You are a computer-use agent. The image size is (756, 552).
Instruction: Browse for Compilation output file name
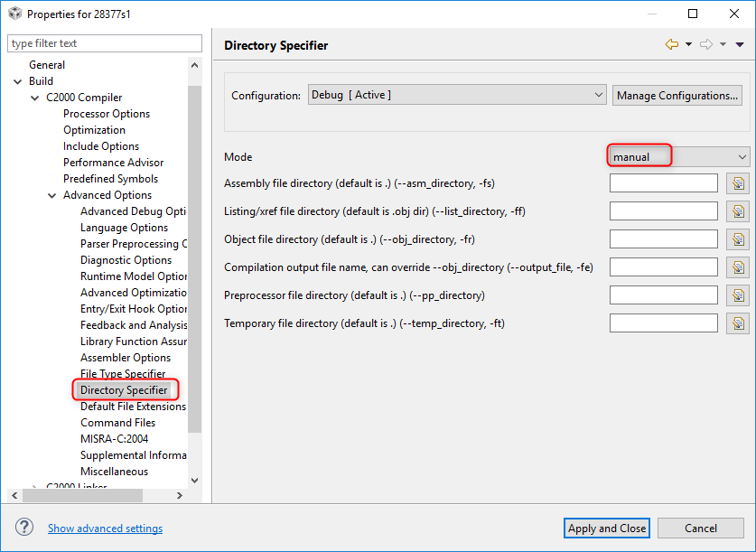pos(738,267)
